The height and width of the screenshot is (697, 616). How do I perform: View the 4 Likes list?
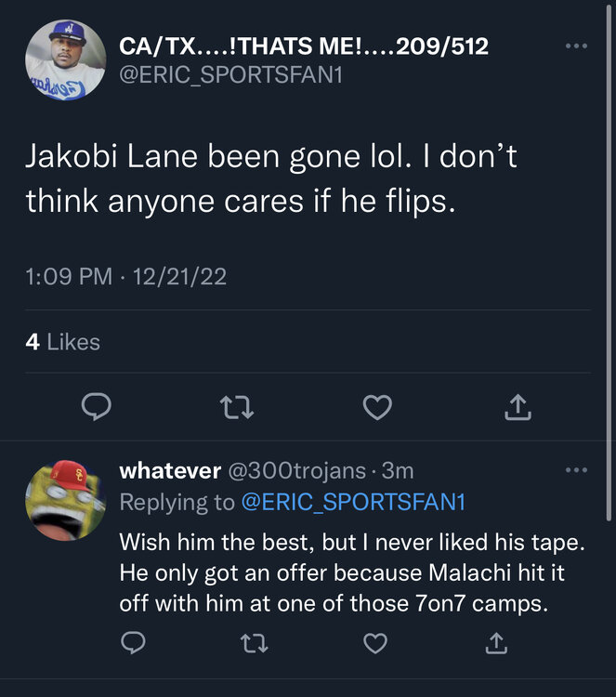[x=63, y=342]
